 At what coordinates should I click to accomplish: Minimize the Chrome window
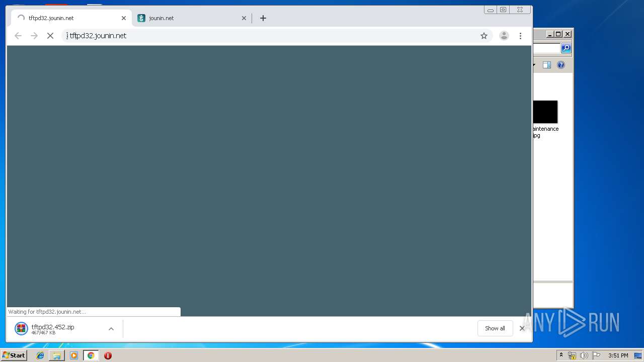(x=491, y=10)
